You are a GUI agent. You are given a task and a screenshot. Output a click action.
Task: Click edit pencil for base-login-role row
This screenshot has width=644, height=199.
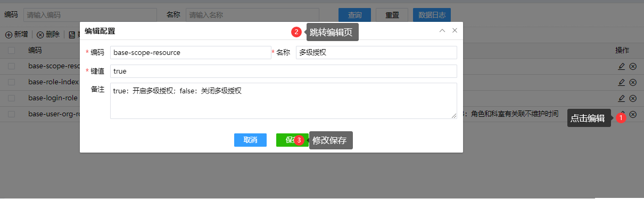click(622, 98)
